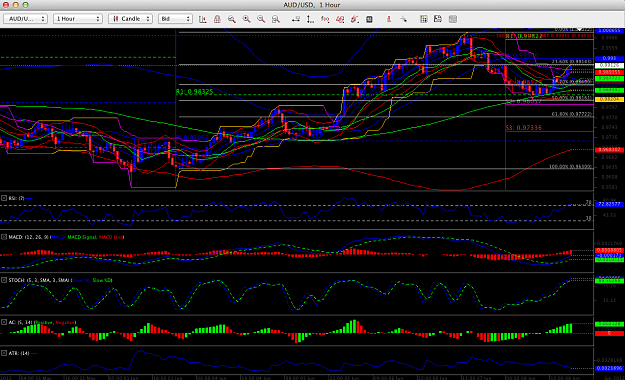Click the MACD: (12, 26, 9) panel label

pyautogui.click(x=28, y=237)
